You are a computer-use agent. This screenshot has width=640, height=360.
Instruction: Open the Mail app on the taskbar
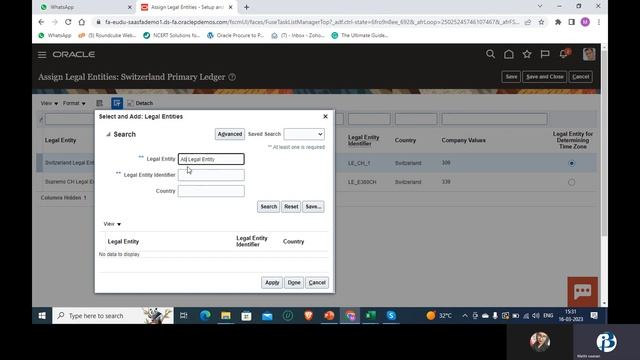coord(267,316)
